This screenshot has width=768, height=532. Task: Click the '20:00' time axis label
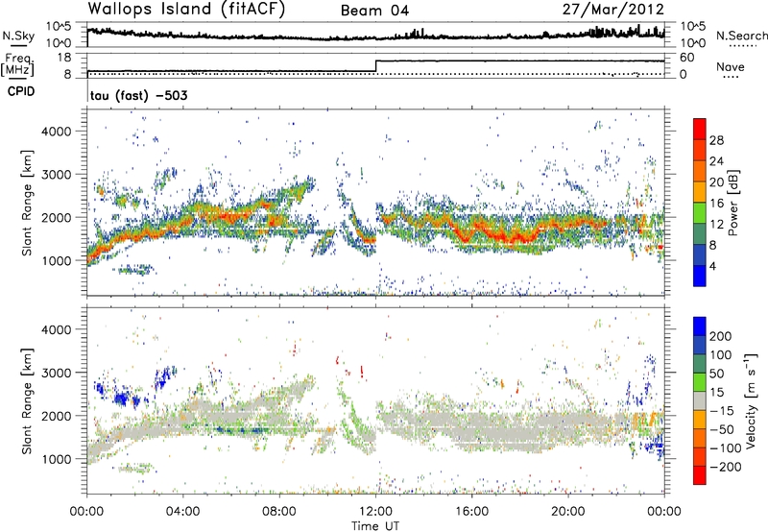pos(567,512)
